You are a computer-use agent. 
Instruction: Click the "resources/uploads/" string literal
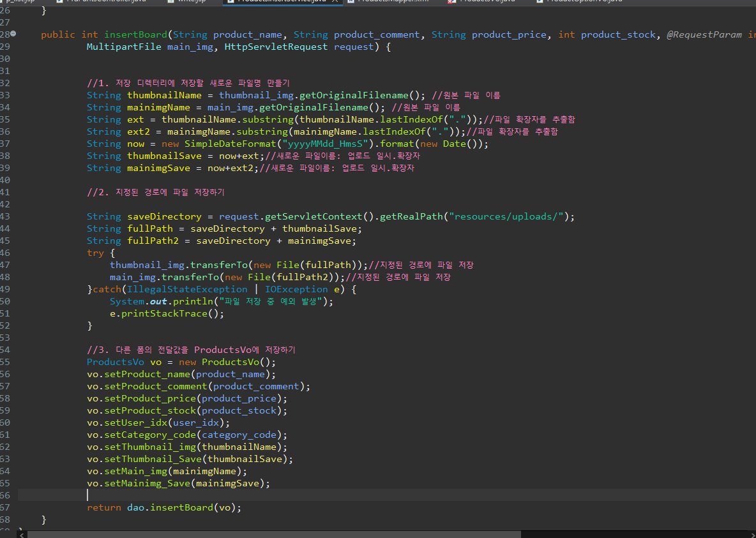tap(506, 217)
